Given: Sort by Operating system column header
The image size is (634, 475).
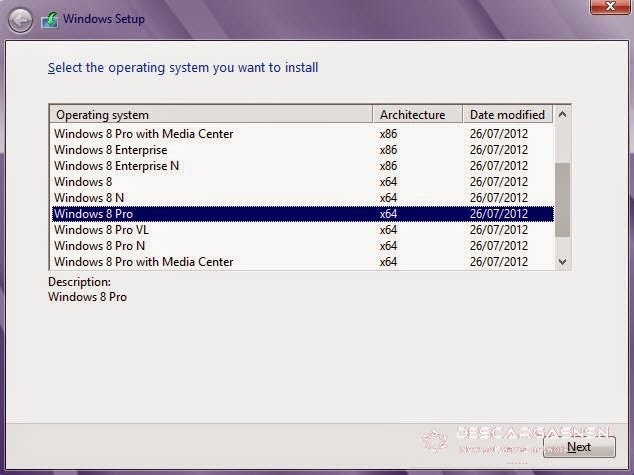Looking at the screenshot, I should coord(211,115).
